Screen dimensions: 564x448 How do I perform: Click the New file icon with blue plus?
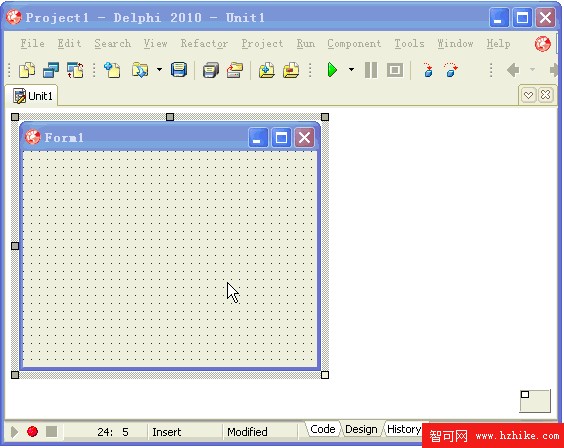click(112, 70)
